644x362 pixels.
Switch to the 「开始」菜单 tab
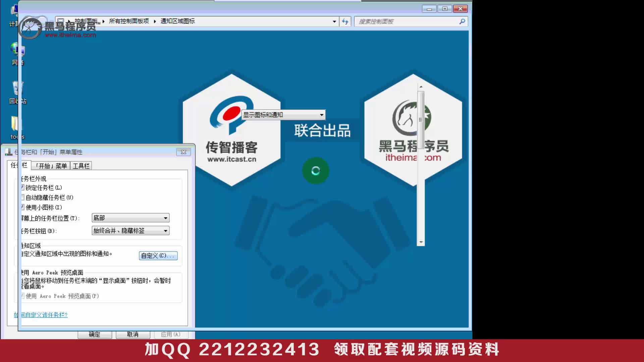click(51, 165)
